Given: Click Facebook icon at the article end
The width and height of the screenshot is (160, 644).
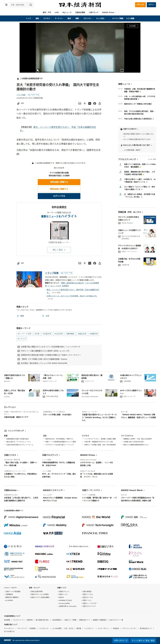Looking at the screenshot, I should tap(95, 263).
